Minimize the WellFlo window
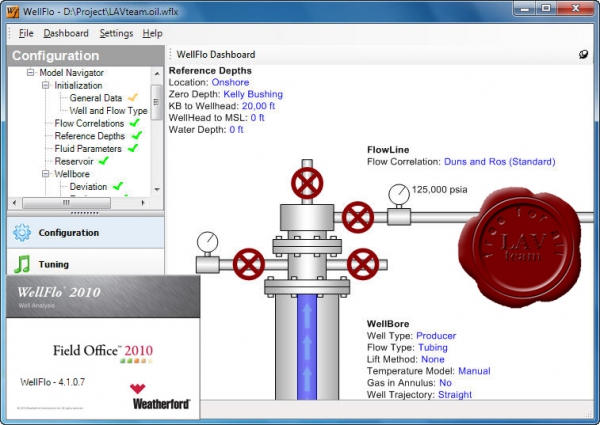 [525, 8]
